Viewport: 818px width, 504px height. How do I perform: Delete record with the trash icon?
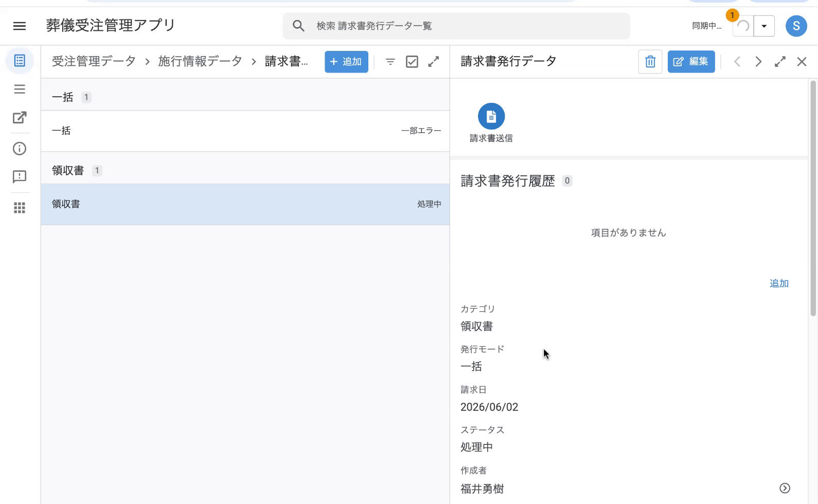650,62
